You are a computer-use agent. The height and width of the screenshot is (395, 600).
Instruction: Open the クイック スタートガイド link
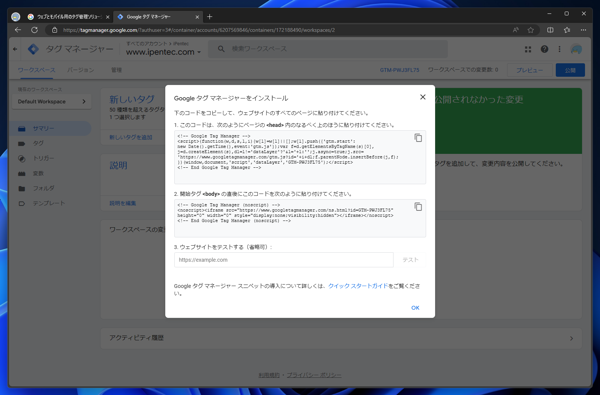point(358,286)
